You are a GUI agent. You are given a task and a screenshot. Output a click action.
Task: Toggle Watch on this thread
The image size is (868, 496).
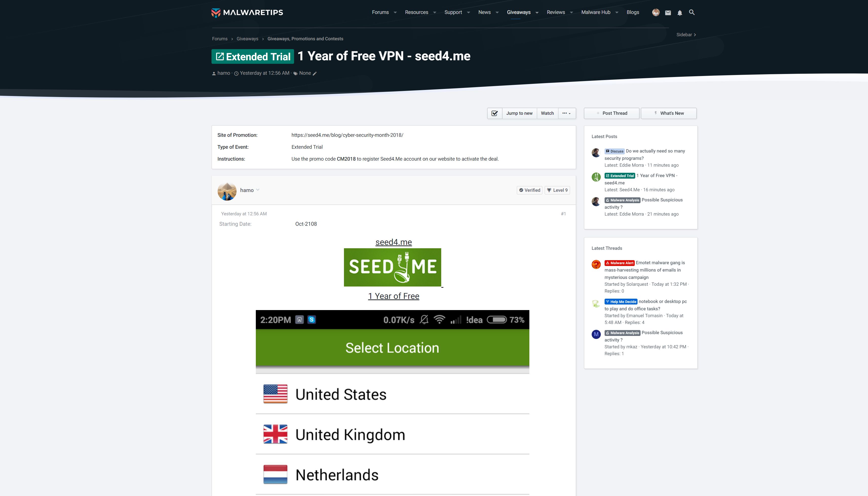click(x=547, y=113)
